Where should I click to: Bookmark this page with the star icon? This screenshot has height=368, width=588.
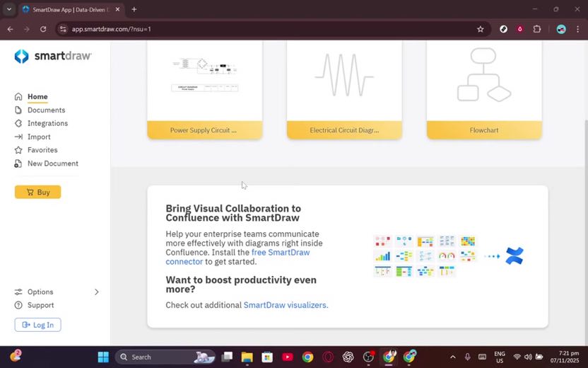pos(481,29)
